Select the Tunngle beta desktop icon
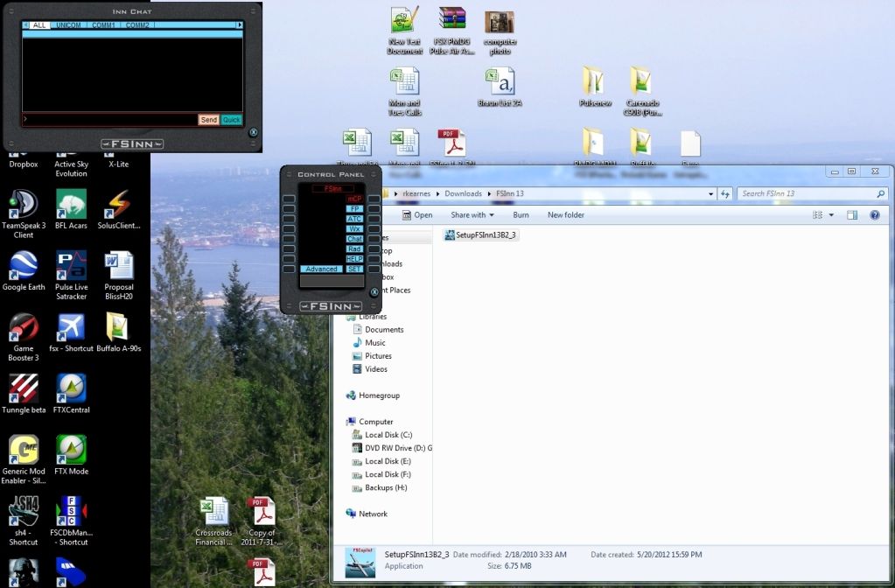 pyautogui.click(x=24, y=394)
